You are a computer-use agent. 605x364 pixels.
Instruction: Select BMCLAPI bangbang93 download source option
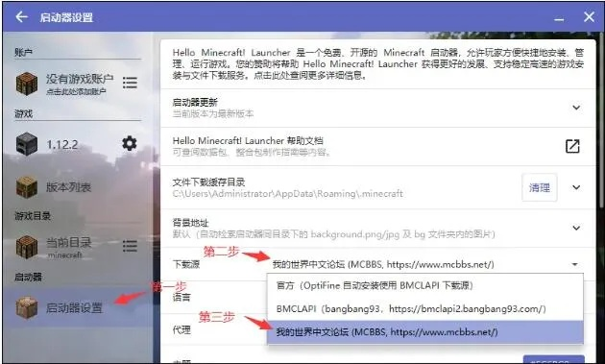(425, 309)
